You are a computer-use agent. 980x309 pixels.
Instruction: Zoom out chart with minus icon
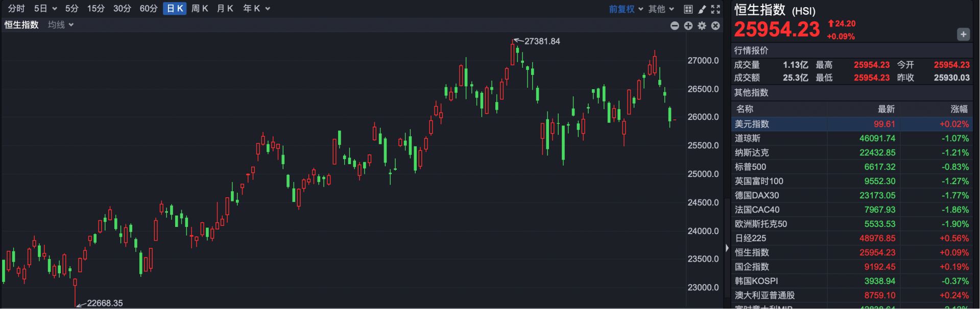point(675,25)
